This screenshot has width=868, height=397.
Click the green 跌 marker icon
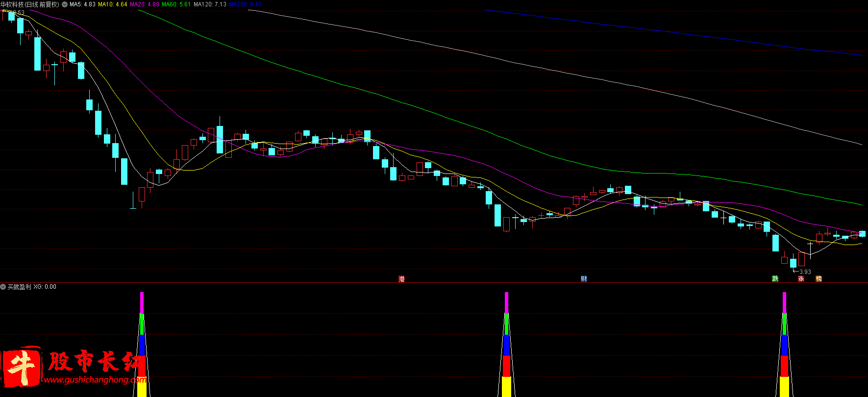point(775,279)
